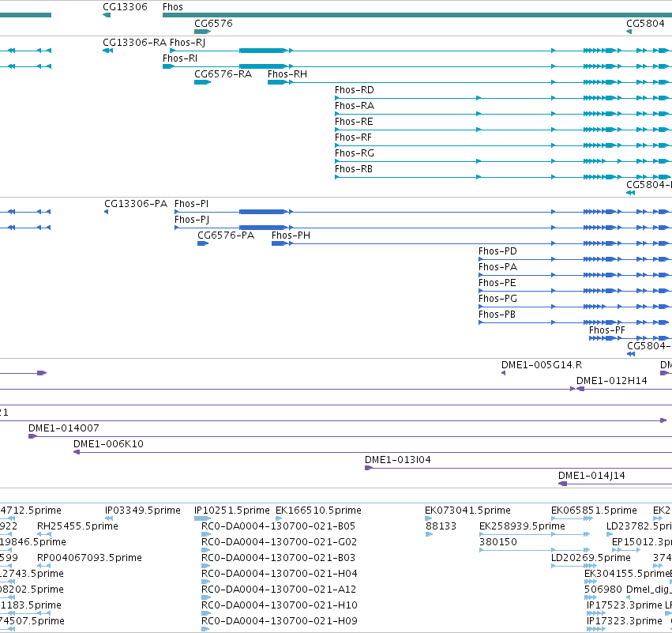The image size is (672, 633).
Task: Select RC0-DA0004-130700-021-H09 label
Action: 279,622
